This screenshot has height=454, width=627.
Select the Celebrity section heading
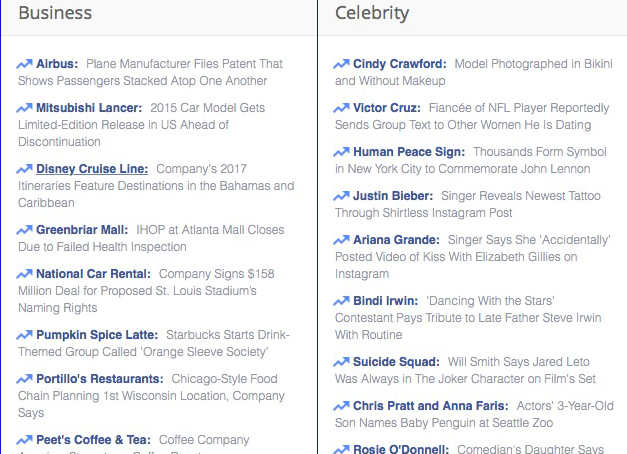(x=372, y=13)
